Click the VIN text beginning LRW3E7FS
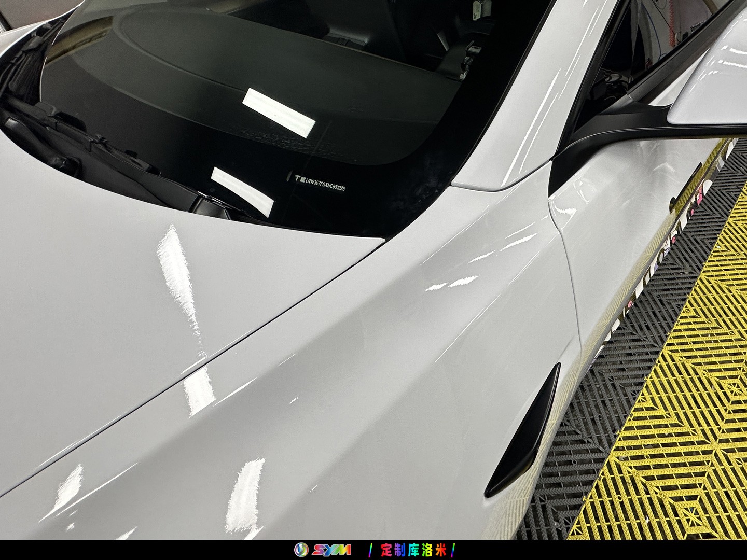Image resolution: width=747 pixels, height=560 pixels. 326,185
